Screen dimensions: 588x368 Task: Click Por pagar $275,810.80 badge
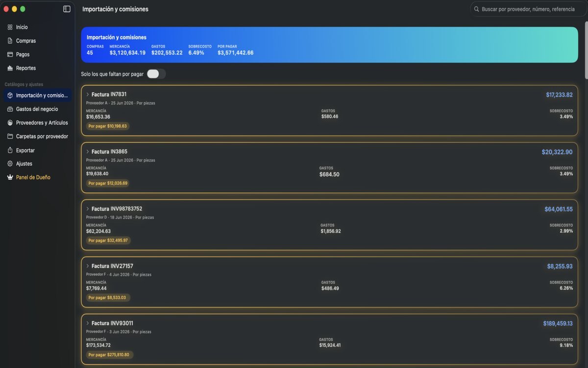pos(109,355)
